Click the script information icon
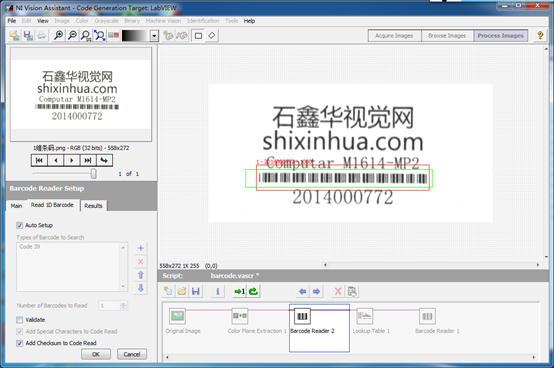This screenshot has height=368, width=554. 218,291
